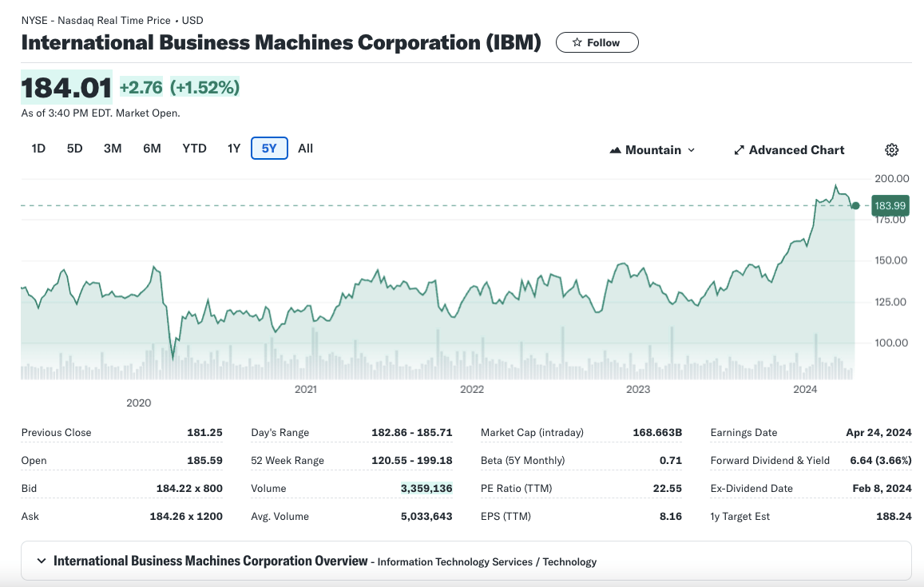
Task: Click the +2.76 price change
Action: point(141,87)
